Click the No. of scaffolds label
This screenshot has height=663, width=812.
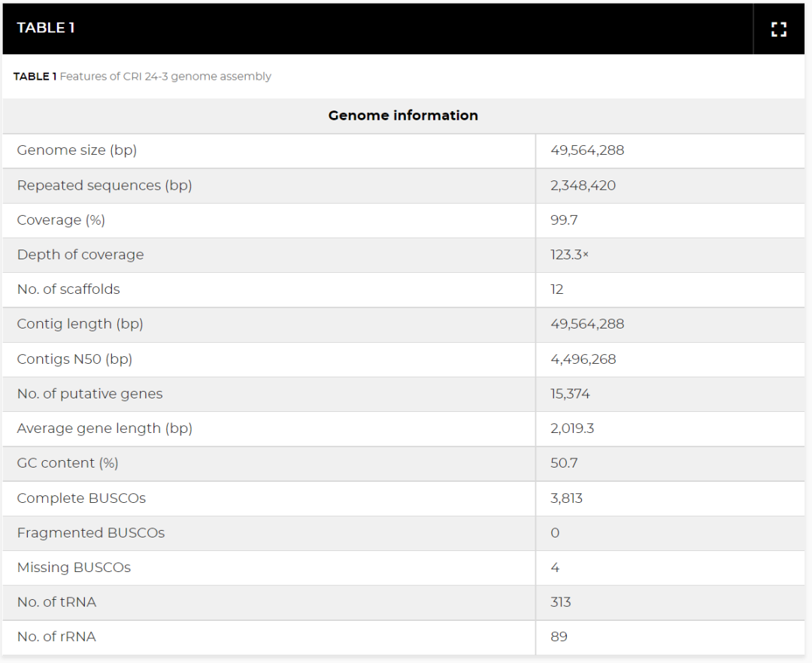click(68, 289)
